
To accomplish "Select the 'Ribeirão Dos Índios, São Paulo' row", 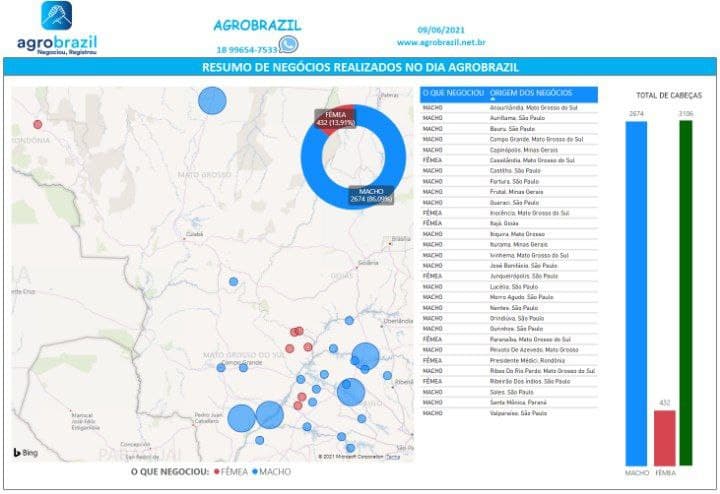I will [509, 382].
